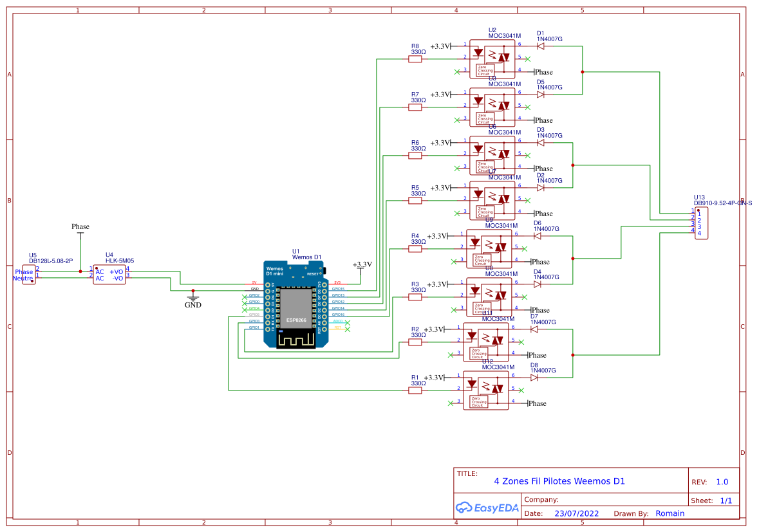Select the diode symbol under D3 label
Viewport: 759px width, 532px height.
[x=541, y=143]
